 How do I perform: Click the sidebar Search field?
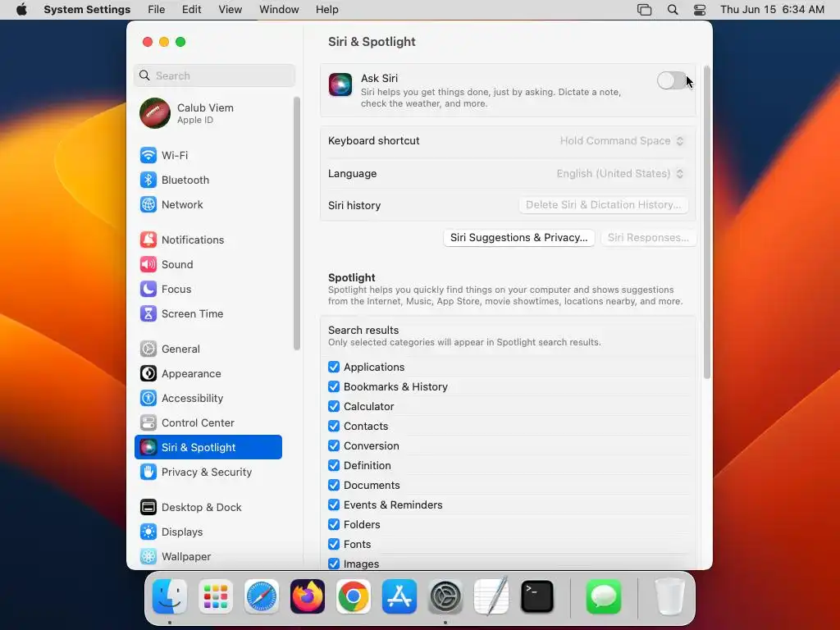214,75
